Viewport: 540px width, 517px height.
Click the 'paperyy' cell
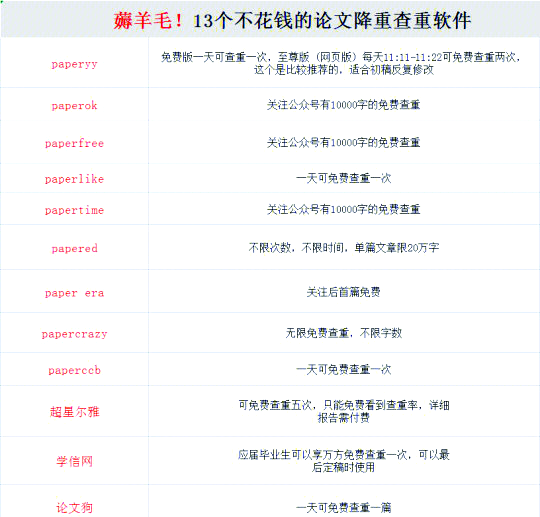point(74,63)
